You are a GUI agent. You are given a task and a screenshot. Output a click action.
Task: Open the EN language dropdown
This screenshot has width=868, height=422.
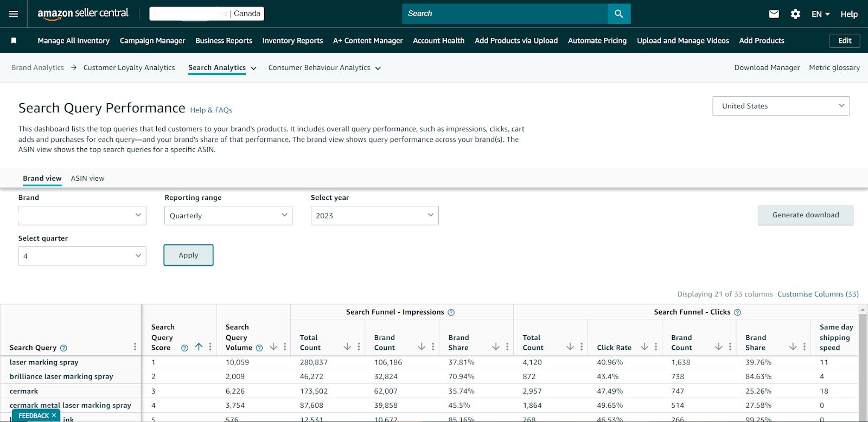(821, 14)
